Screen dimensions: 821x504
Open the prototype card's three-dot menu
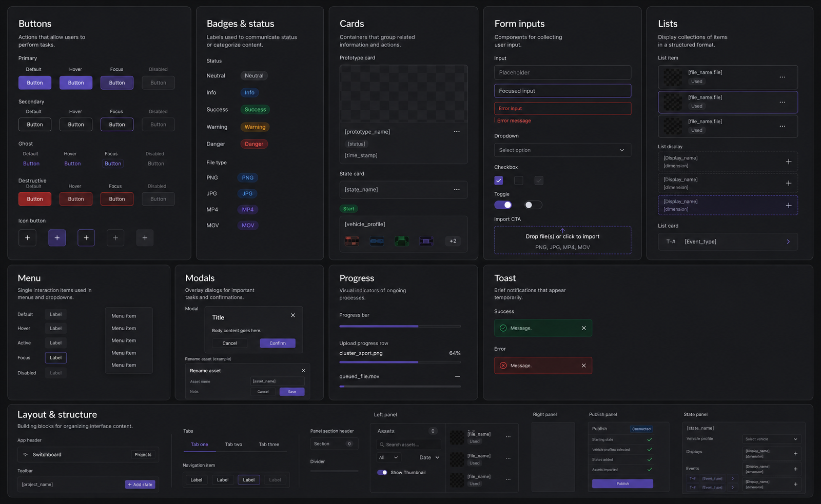(457, 132)
